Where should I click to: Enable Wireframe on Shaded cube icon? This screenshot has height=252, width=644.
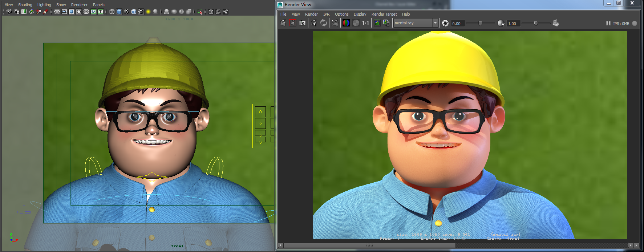point(134,12)
